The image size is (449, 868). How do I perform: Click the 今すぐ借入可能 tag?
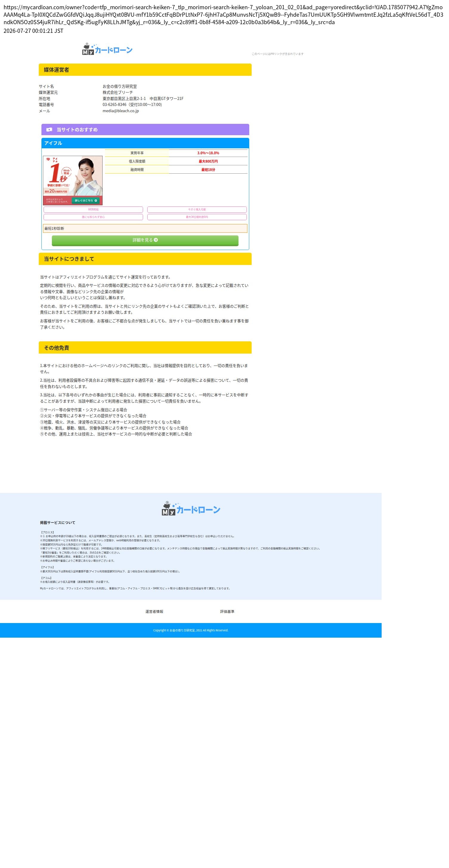pyautogui.click(x=197, y=209)
